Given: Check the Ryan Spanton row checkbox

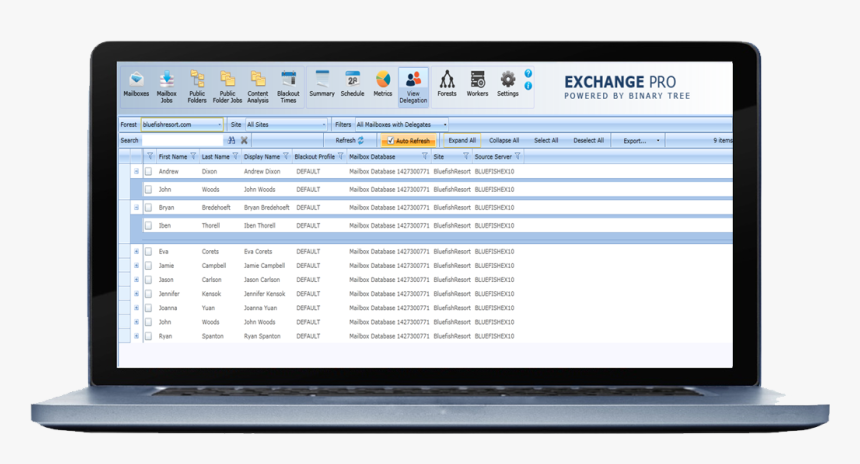Looking at the screenshot, I should [x=148, y=336].
